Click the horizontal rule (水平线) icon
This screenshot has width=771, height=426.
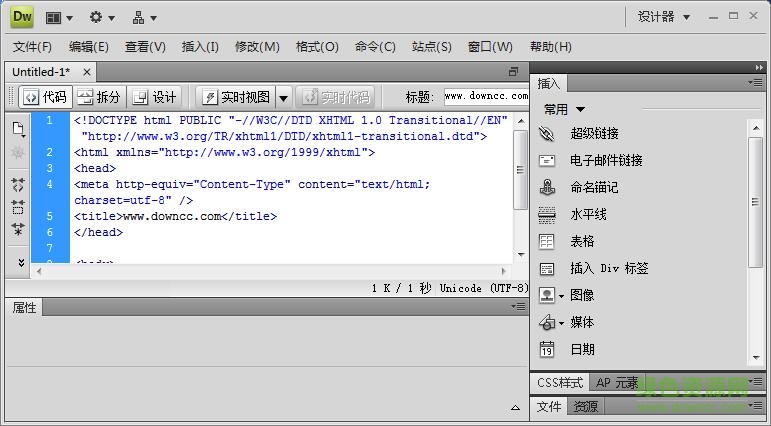[547, 214]
